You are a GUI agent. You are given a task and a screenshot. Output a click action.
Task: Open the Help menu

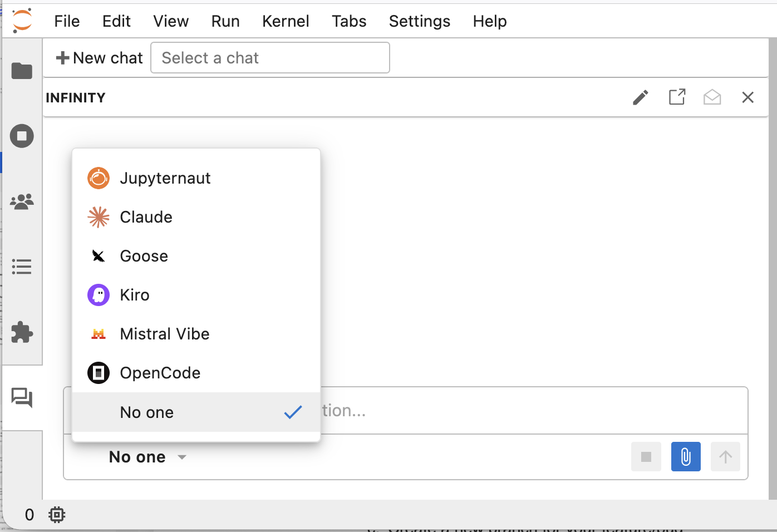(490, 21)
